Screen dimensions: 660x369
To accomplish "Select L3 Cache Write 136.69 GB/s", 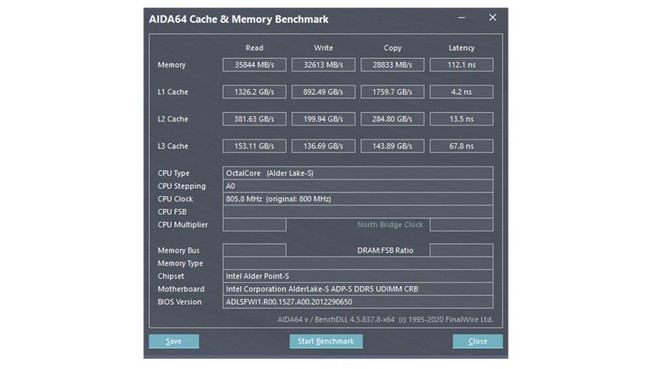I will coord(323,146).
